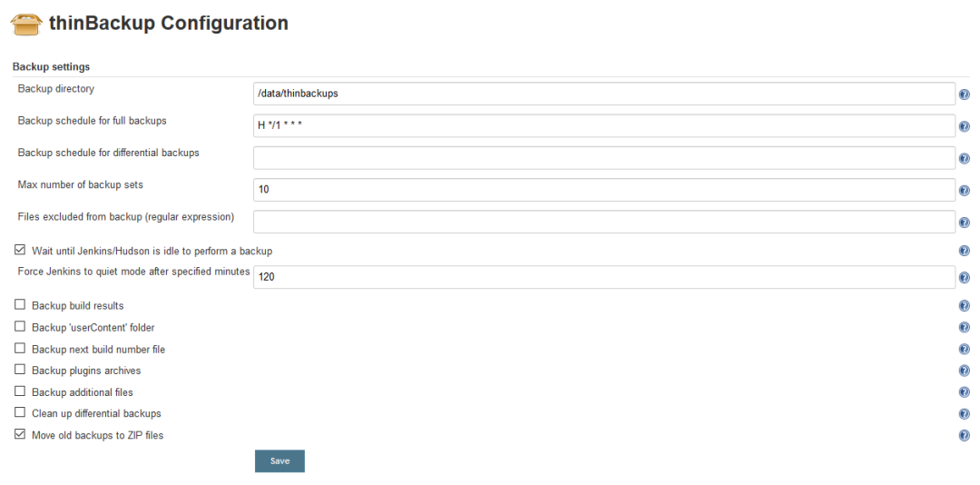980x485 pixels.
Task: Enable Backup next build number file
Action: [x=20, y=349]
